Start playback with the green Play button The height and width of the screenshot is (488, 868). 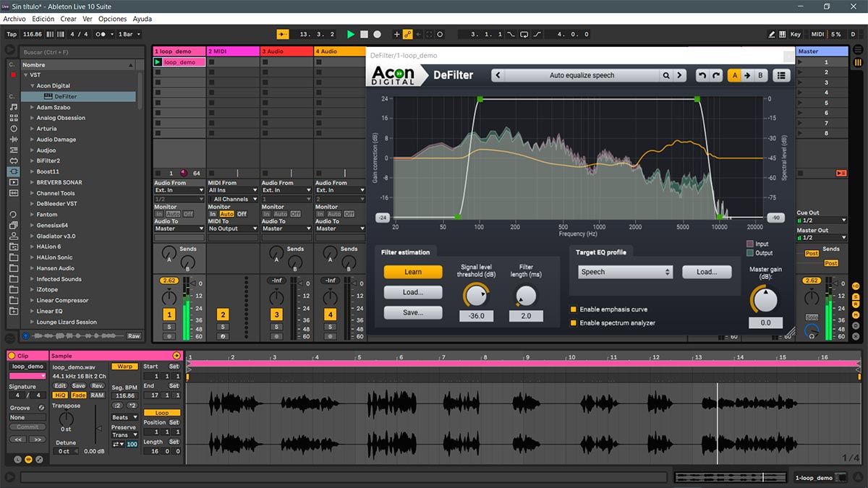351,34
